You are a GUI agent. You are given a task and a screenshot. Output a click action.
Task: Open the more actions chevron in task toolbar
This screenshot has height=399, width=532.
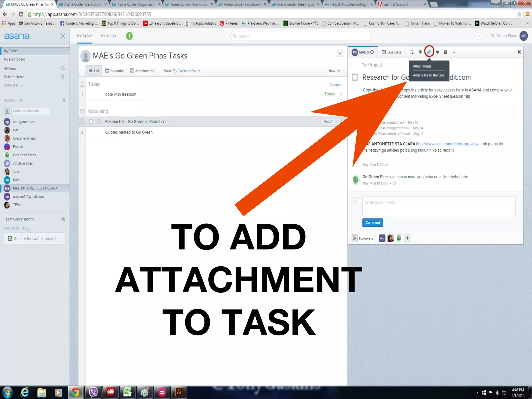tap(454, 52)
